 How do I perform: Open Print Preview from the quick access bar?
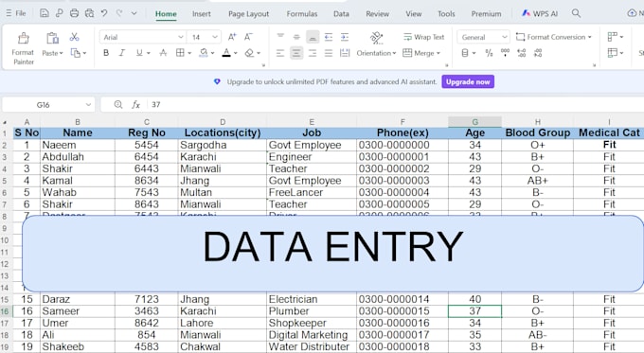click(x=89, y=13)
